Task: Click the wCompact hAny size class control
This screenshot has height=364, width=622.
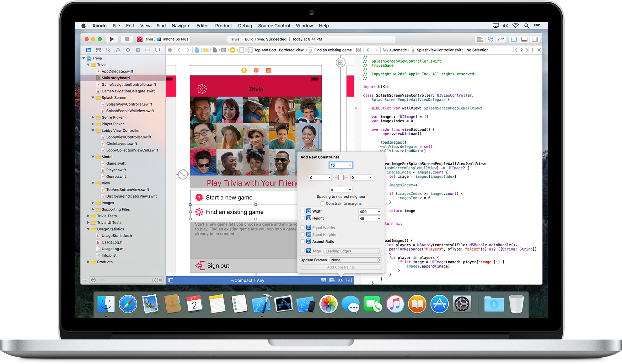Action: click(x=248, y=280)
